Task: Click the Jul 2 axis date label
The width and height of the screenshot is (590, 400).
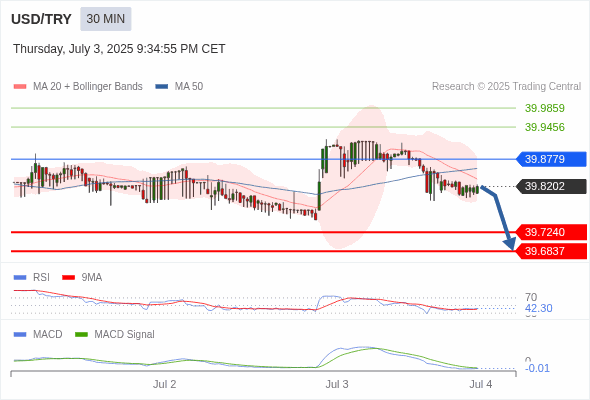Action: (x=164, y=385)
